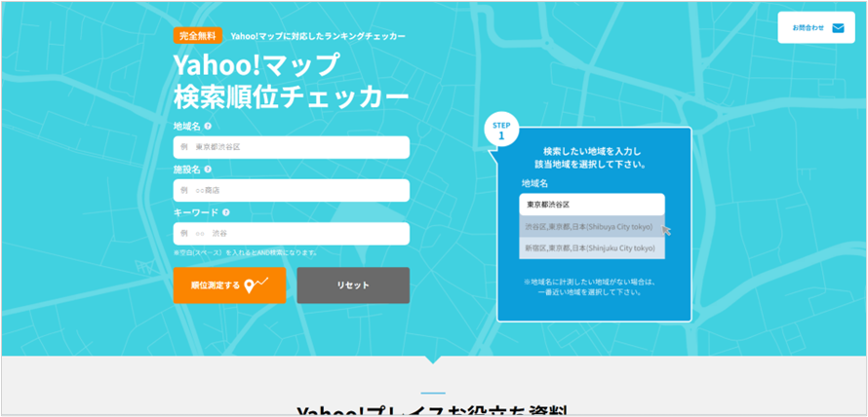868x417 pixels.
Task: Click the リセット reset button
Action: pyautogui.click(x=353, y=285)
